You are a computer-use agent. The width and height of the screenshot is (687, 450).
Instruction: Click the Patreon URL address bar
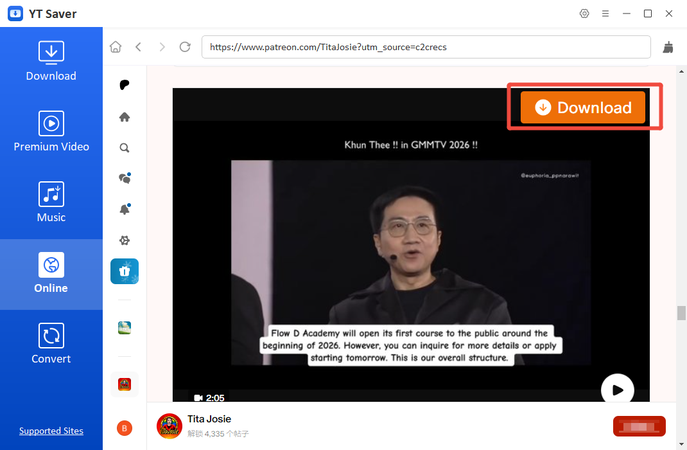(x=426, y=47)
